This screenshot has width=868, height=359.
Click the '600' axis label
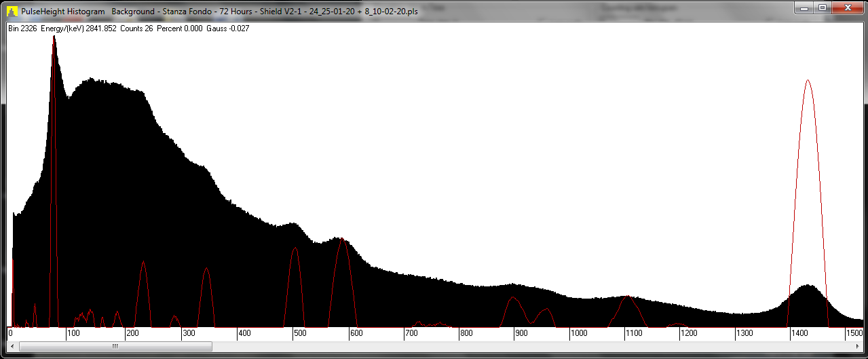[x=356, y=333]
